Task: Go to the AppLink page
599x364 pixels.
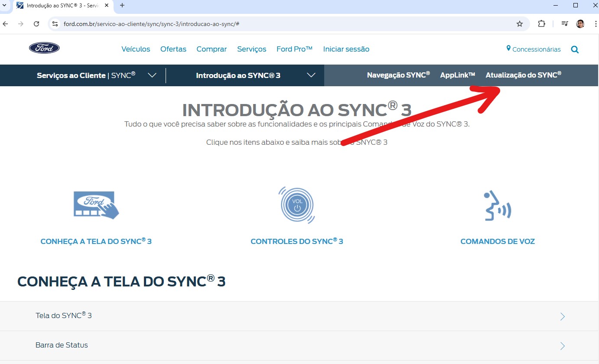Action: click(x=458, y=75)
